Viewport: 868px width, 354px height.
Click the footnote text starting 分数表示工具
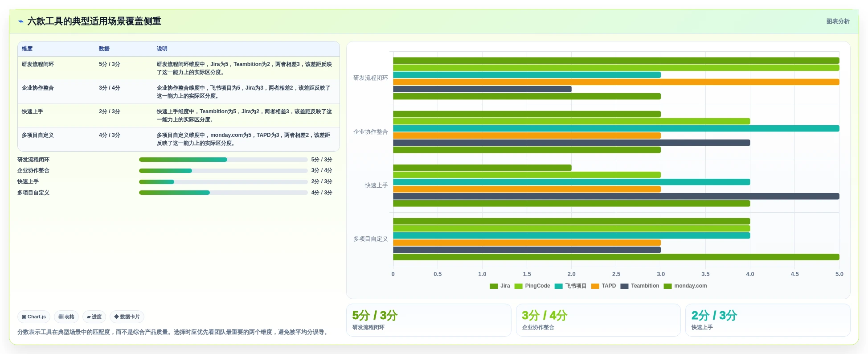tap(174, 332)
